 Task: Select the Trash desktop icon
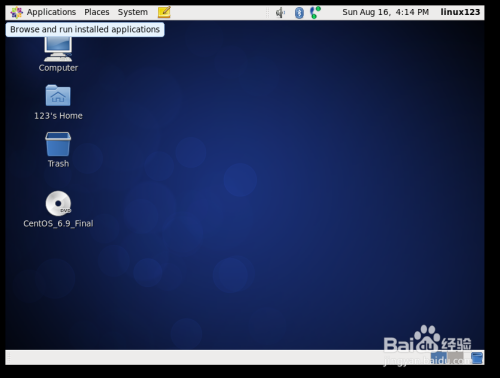(x=58, y=150)
